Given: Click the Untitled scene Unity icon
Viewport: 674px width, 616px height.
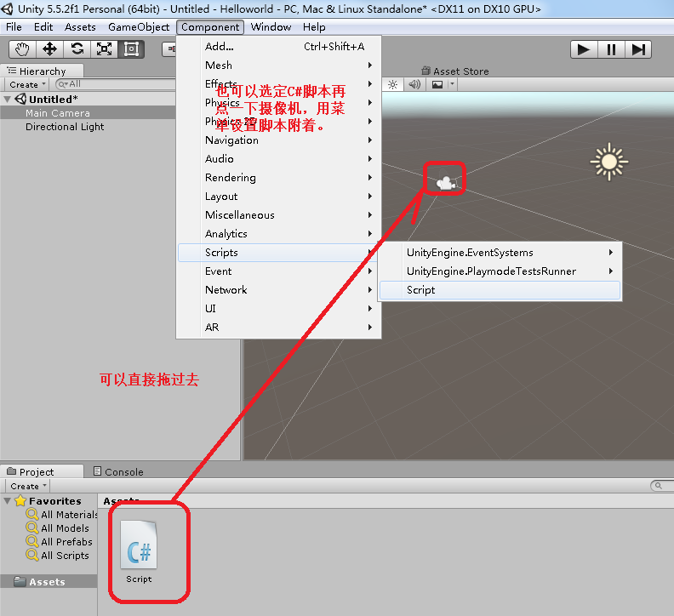Looking at the screenshot, I should (x=20, y=99).
